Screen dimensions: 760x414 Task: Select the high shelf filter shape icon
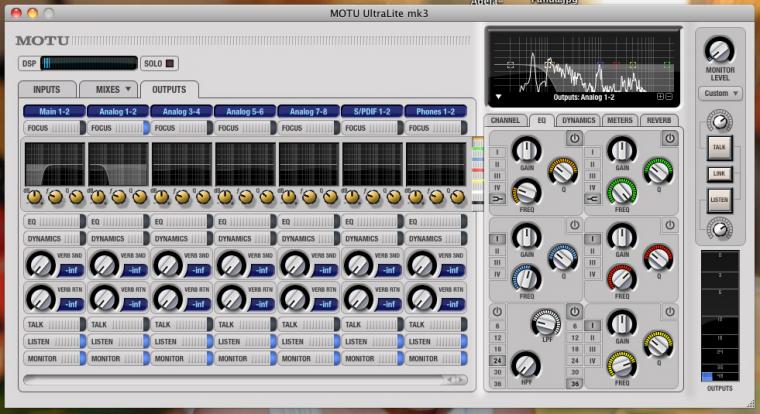point(594,197)
